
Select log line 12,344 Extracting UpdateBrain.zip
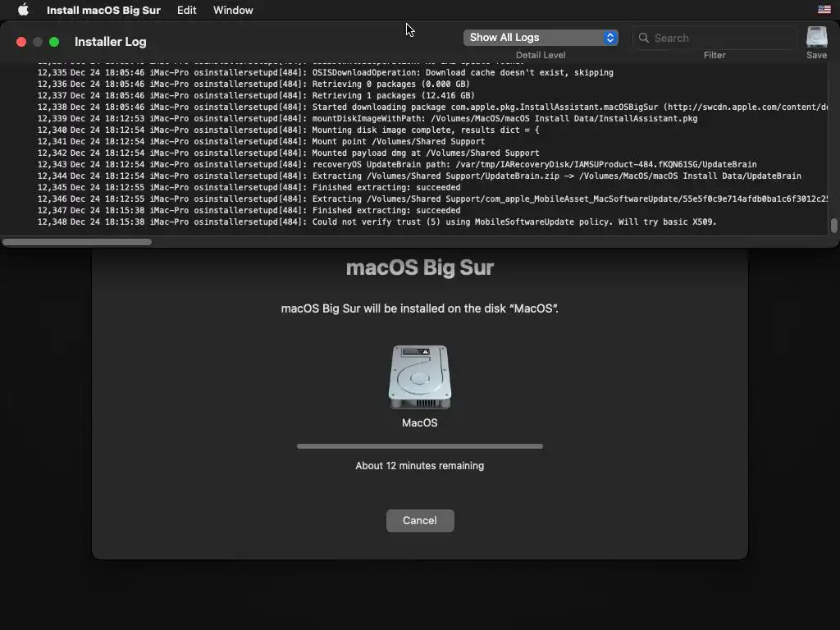(419, 176)
